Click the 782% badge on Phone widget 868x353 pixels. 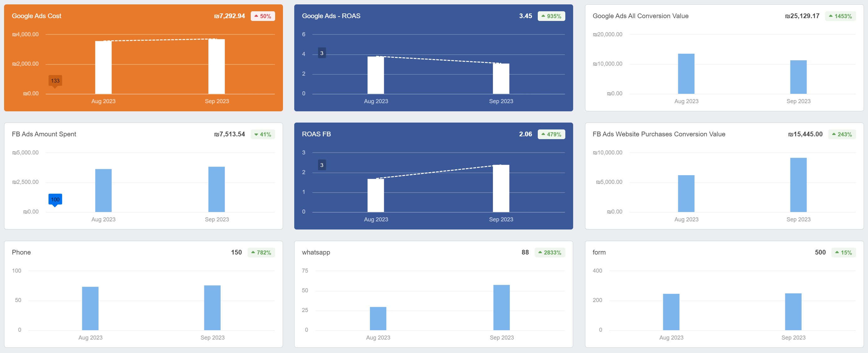(x=261, y=252)
